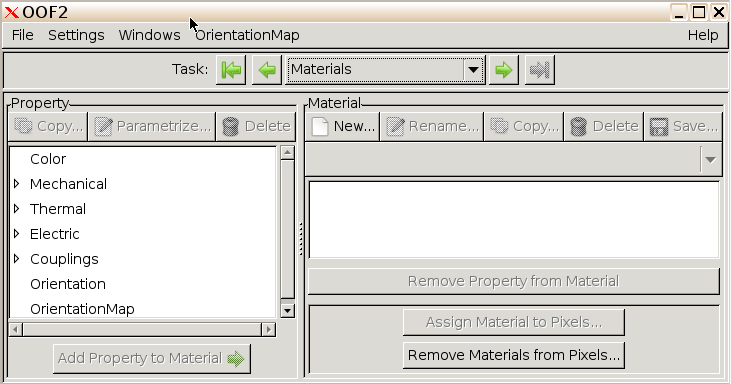Screen dimensions: 731x384
Task: Select the Mechanical tree row
Action: click(x=143, y=184)
